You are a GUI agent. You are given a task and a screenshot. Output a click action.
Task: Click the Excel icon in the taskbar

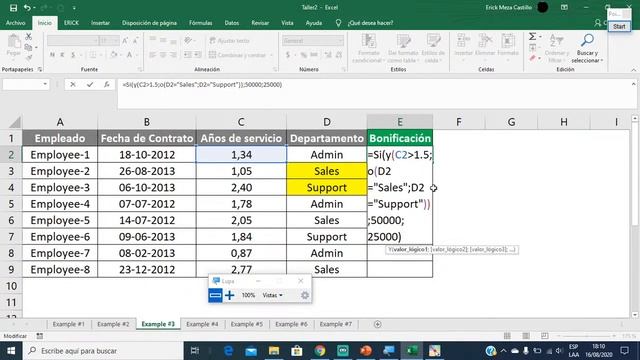[412, 351]
